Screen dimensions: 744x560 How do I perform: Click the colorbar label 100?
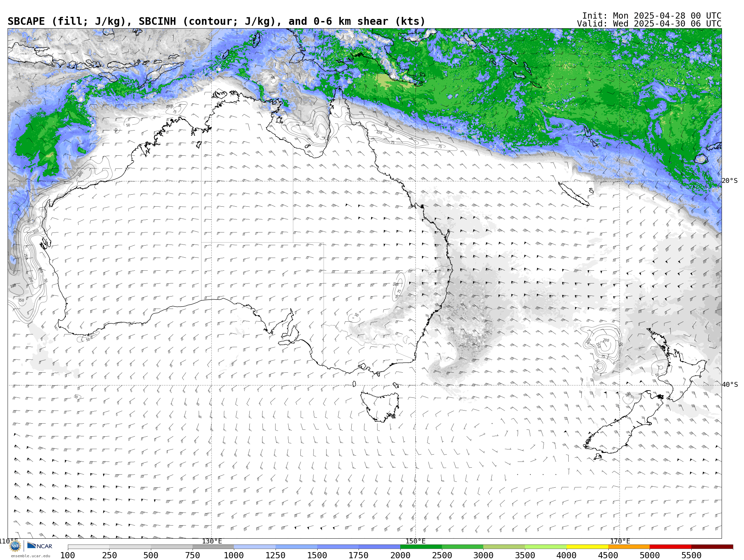click(68, 556)
